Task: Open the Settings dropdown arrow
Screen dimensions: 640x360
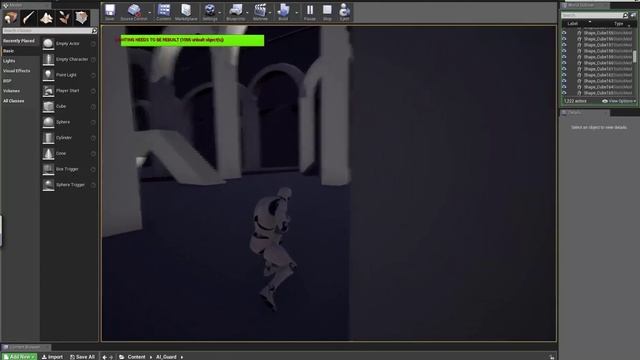Action: point(220,13)
